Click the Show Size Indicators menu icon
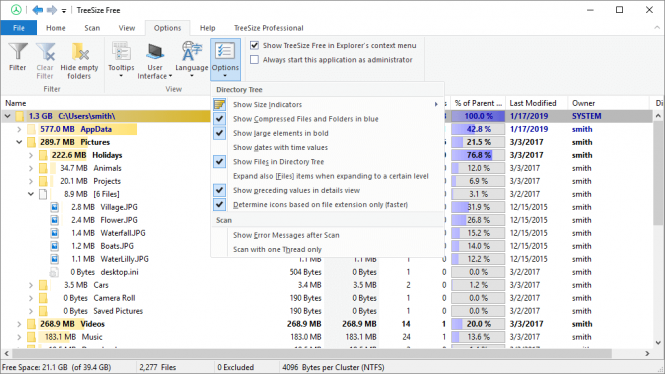This screenshot has width=665, height=374. pos(219,104)
